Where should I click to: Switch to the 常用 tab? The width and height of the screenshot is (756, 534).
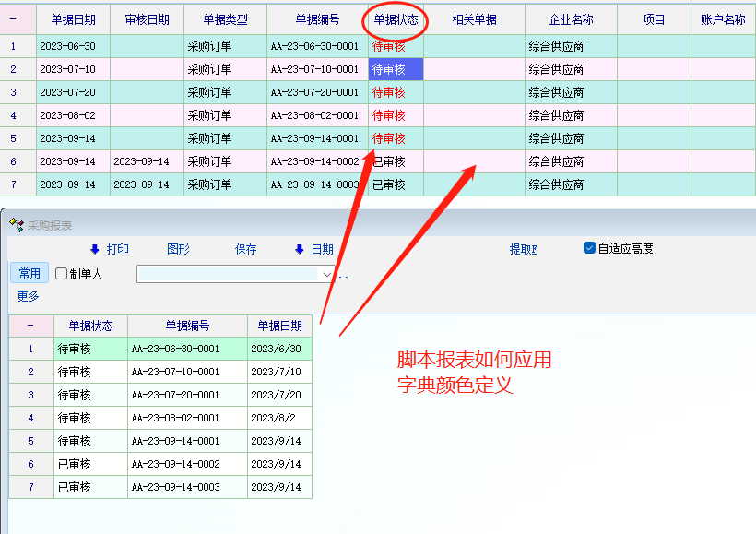pos(30,273)
